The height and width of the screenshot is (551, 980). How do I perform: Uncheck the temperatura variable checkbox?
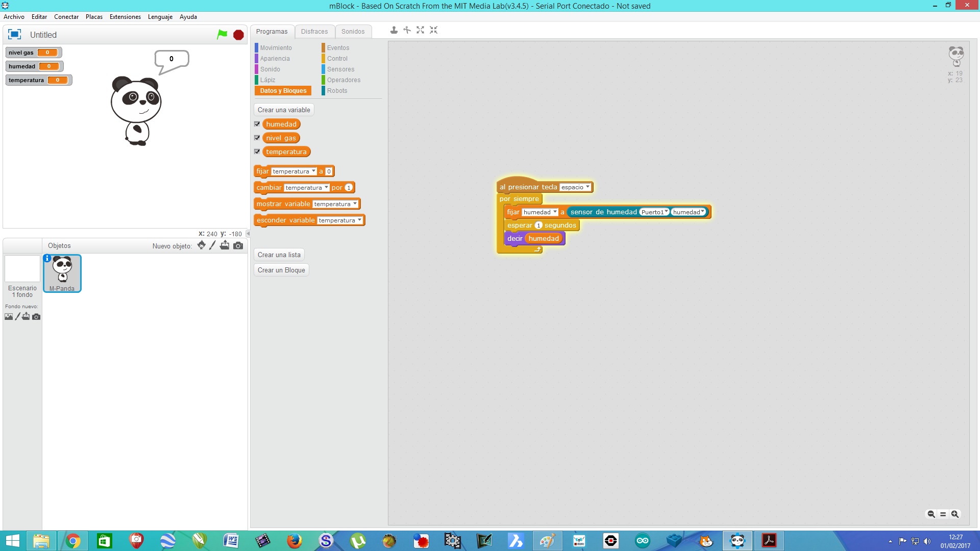click(257, 152)
